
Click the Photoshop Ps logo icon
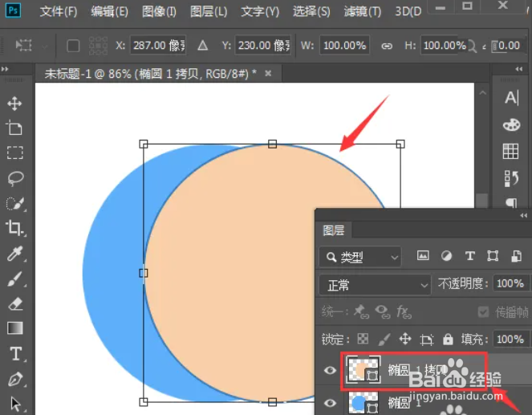pyautogui.click(x=13, y=10)
